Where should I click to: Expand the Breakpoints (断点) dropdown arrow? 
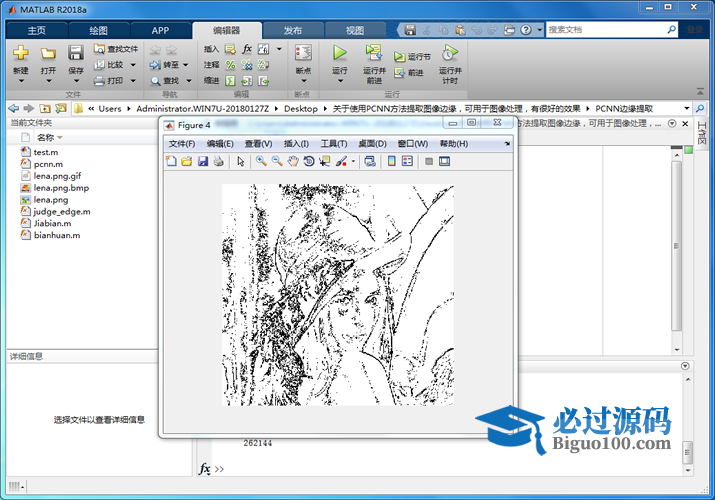pyautogui.click(x=304, y=81)
